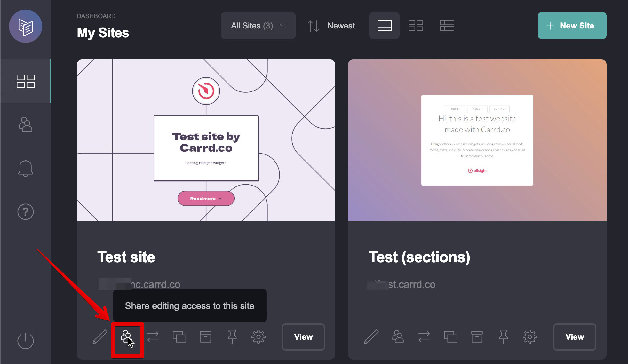This screenshot has width=628, height=364.
Task: Click the New Site button
Action: click(572, 26)
